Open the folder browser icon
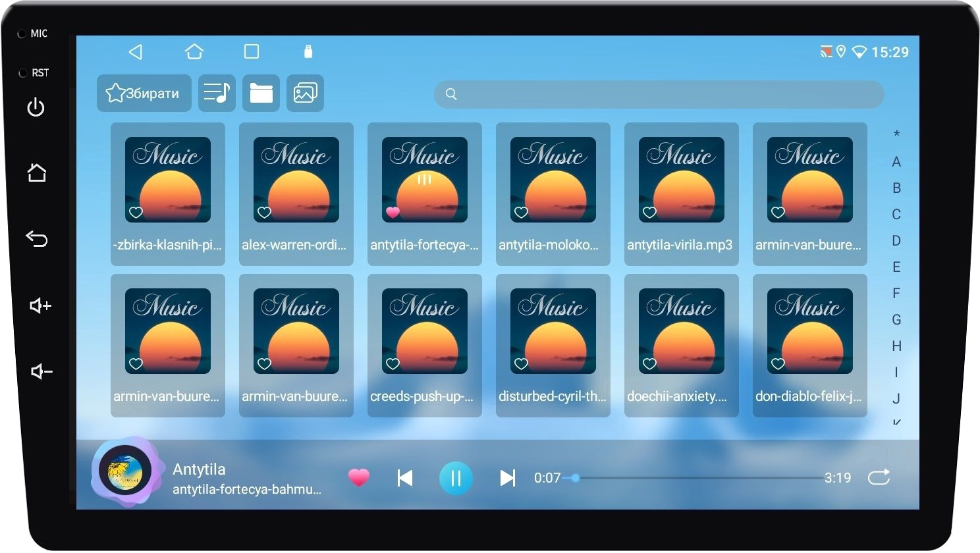980x553 pixels. 261,93
